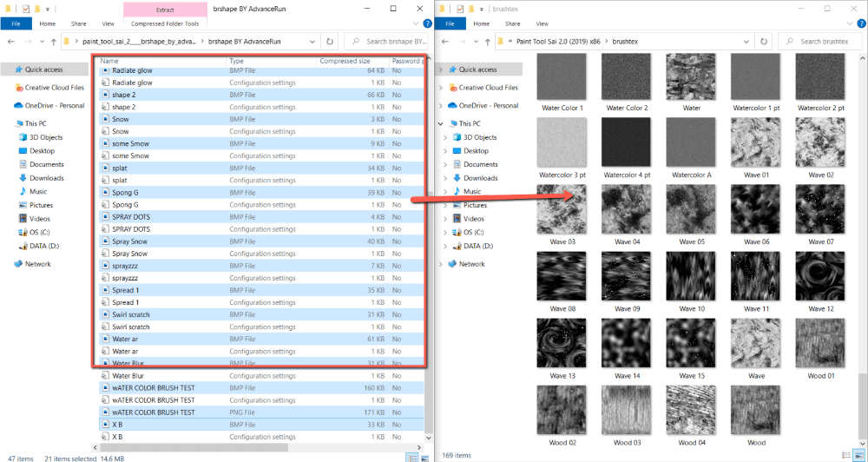Select the SPRAY DOTS BMP file icon
The height and width of the screenshot is (462, 868).
pyautogui.click(x=105, y=216)
